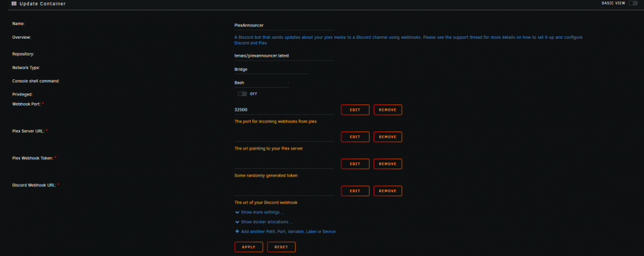644x256 pixels.
Task: Click the chevron icon beside Show more settings
Action: tap(237, 212)
